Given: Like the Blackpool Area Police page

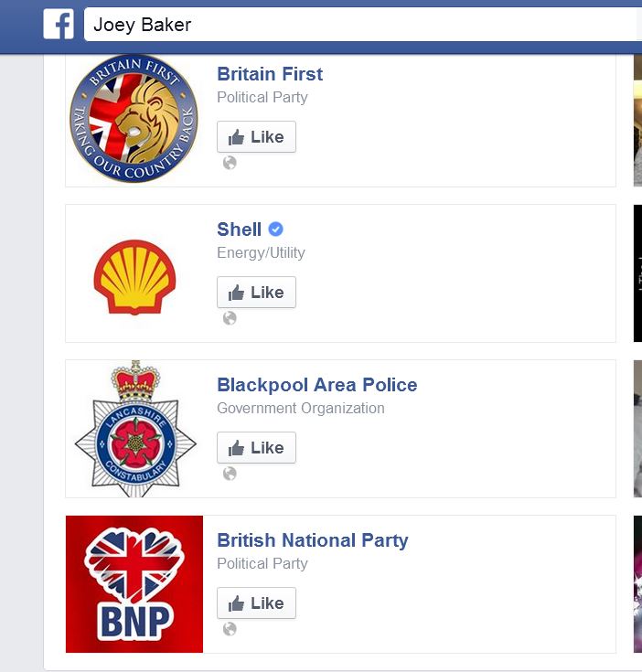Looking at the screenshot, I should (256, 448).
